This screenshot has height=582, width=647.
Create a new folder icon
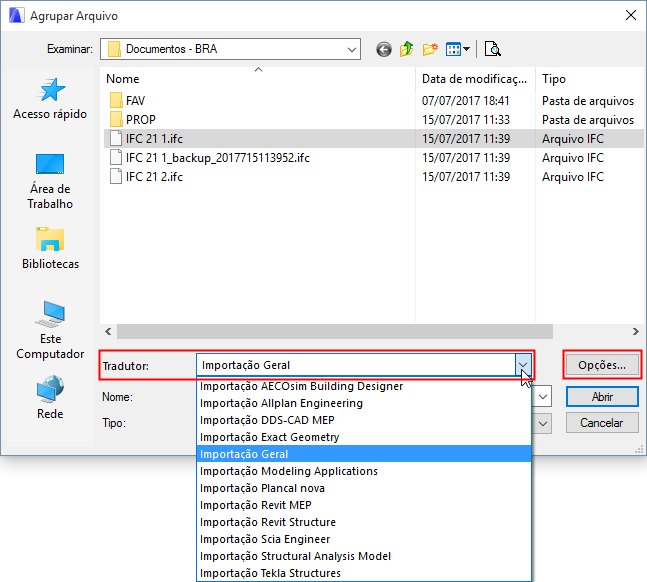(x=430, y=50)
